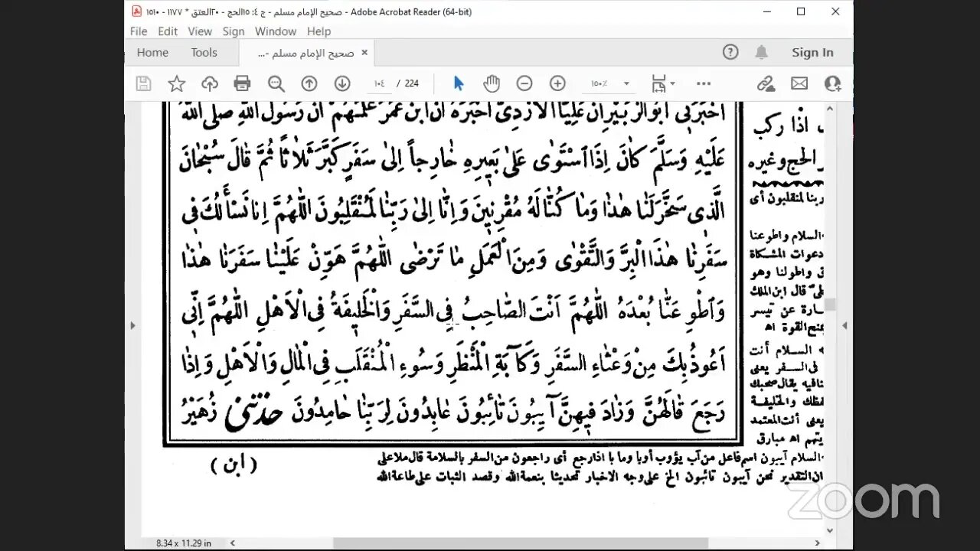Switch to the Home tab
Viewport: 980px width, 551px height.
tap(152, 53)
